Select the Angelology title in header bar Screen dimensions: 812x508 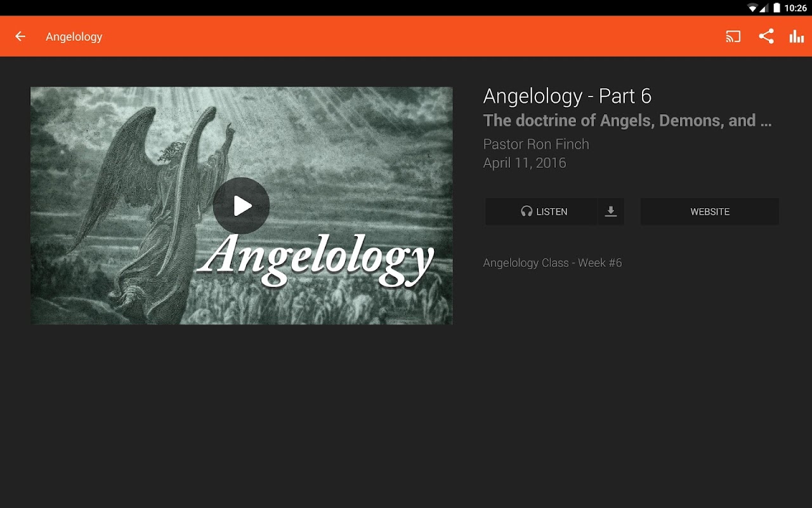[74, 37]
